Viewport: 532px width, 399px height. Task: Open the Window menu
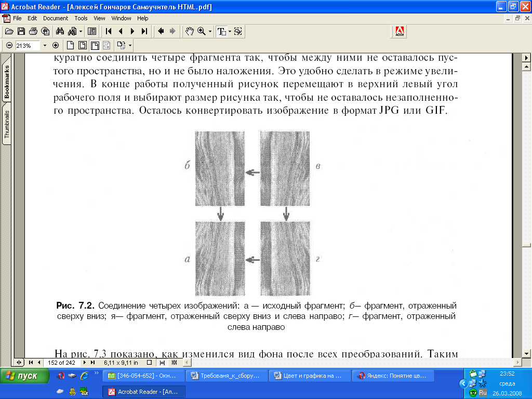coord(121,18)
